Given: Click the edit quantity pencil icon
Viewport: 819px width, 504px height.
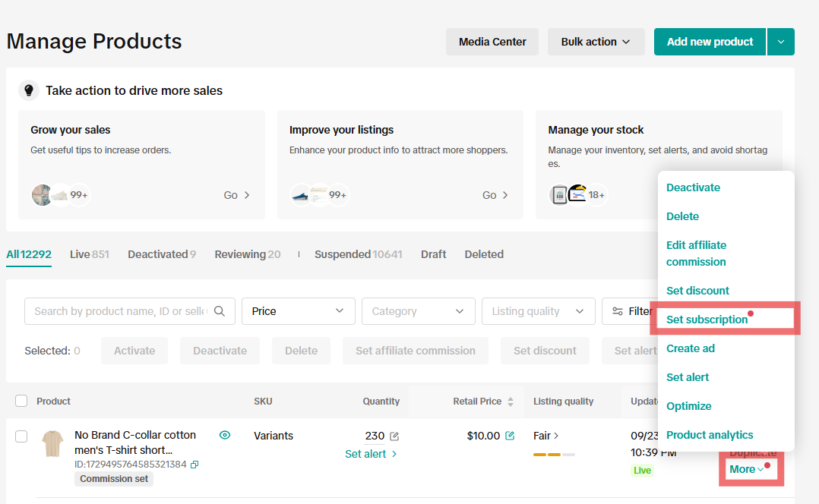Looking at the screenshot, I should pyautogui.click(x=394, y=436).
